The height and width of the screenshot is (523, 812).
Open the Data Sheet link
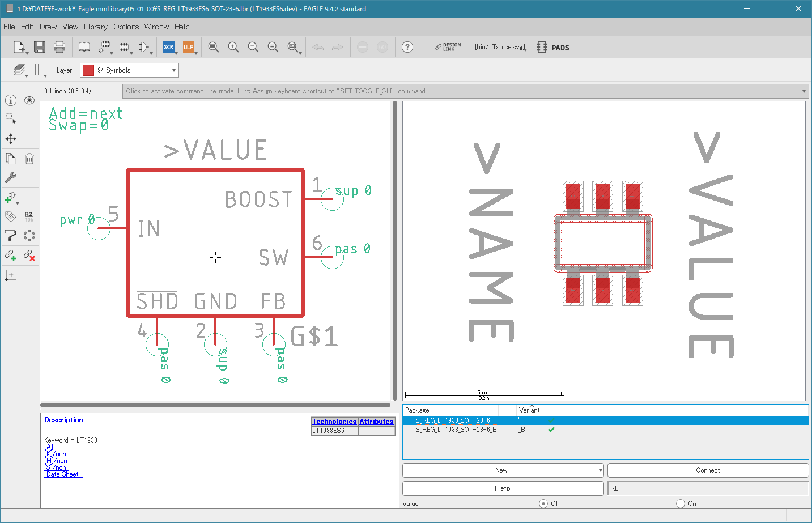63,474
